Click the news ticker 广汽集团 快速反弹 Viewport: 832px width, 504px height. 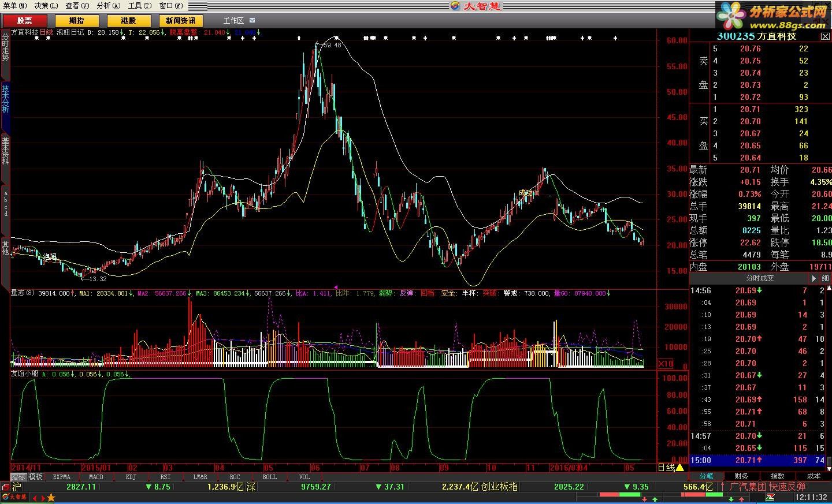767,487
